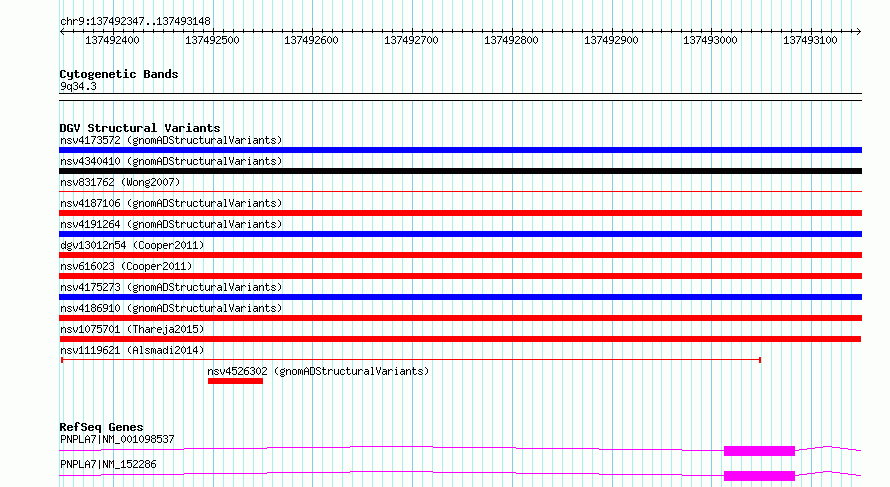Click the nsv4340410 black variant bar

pos(460,171)
